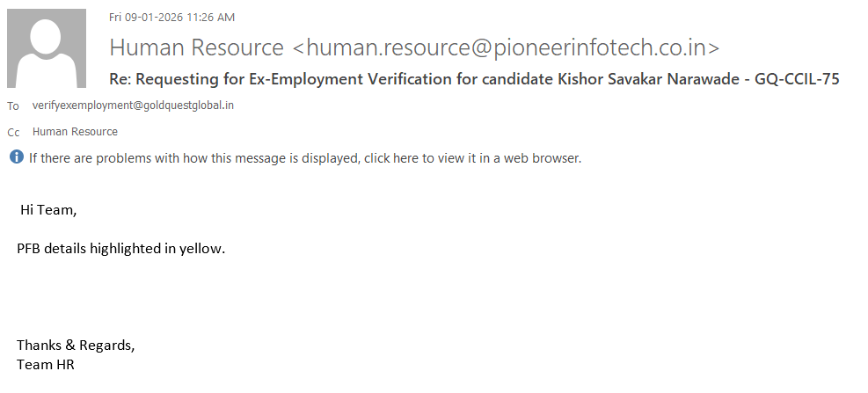The image size is (868, 393).
Task: Select the verifyexemployment@goldquestglobal.in recipient
Action: (133, 106)
